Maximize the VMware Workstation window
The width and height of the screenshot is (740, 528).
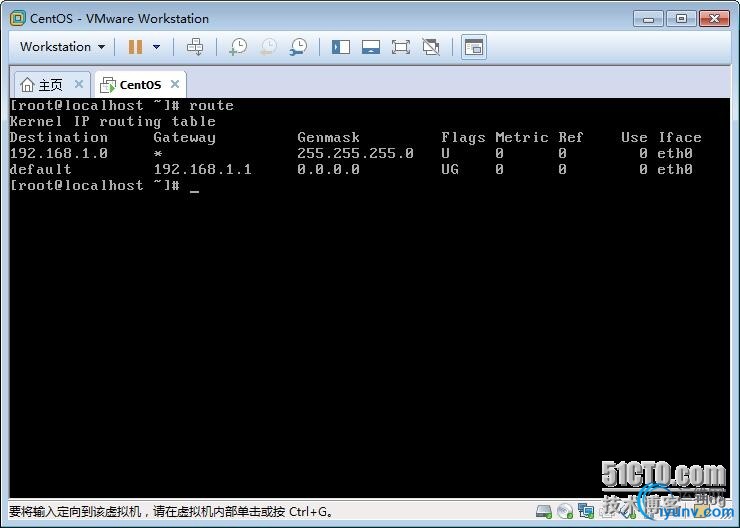tap(681, 19)
